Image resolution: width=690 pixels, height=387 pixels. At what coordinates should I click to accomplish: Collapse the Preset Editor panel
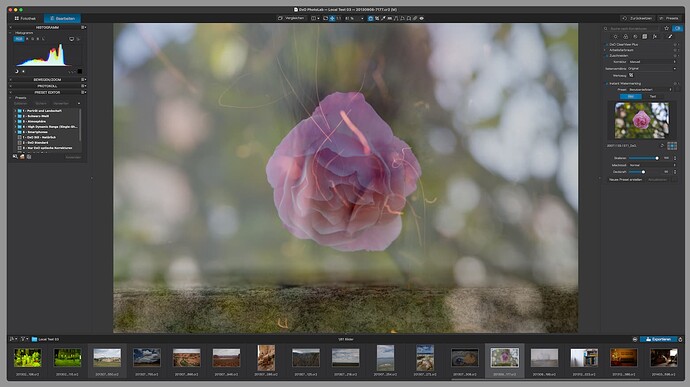[47, 92]
